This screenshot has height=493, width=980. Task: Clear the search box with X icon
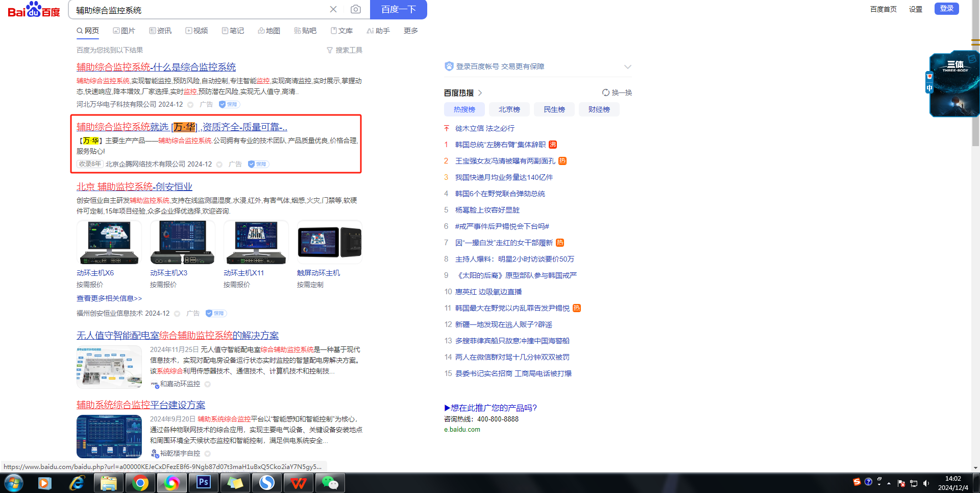[333, 9]
